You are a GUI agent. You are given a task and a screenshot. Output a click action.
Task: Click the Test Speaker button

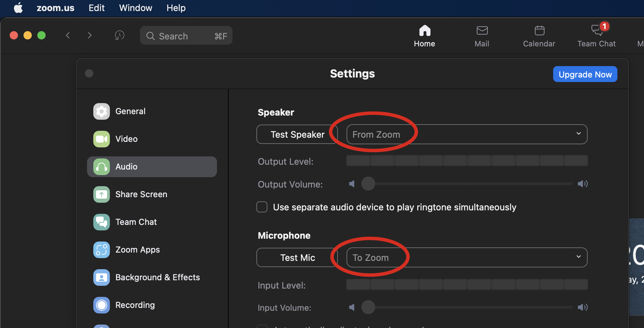point(297,134)
